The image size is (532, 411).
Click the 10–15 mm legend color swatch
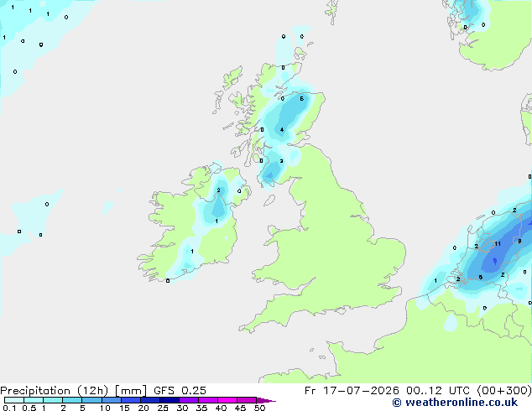[x=111, y=400]
